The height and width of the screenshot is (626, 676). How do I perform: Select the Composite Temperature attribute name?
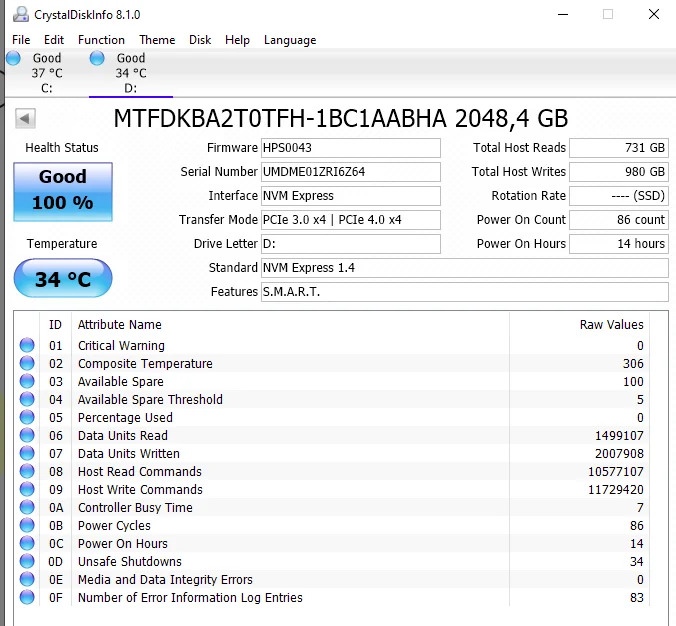tap(145, 364)
